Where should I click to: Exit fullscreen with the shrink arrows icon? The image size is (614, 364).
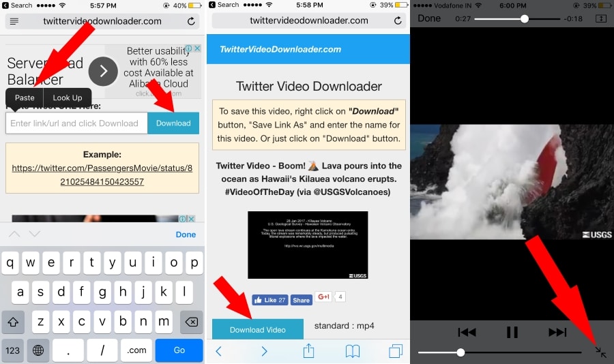coord(600,352)
